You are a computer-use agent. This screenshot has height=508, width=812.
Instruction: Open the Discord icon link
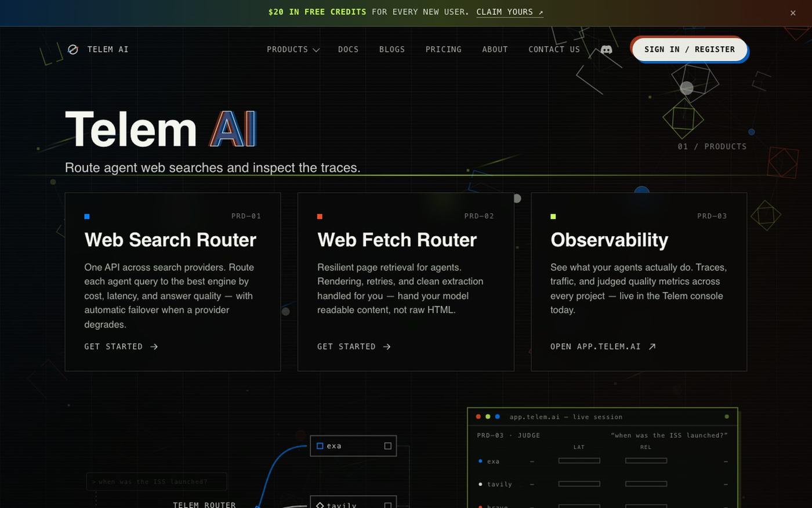pyautogui.click(x=606, y=50)
